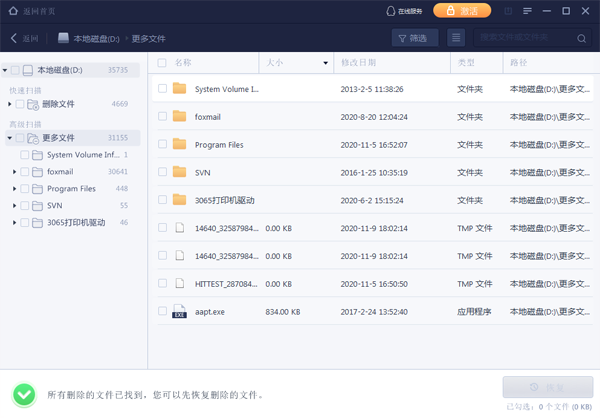Open the 大小 column dropdown arrow
The image size is (600, 418).
[x=325, y=63]
